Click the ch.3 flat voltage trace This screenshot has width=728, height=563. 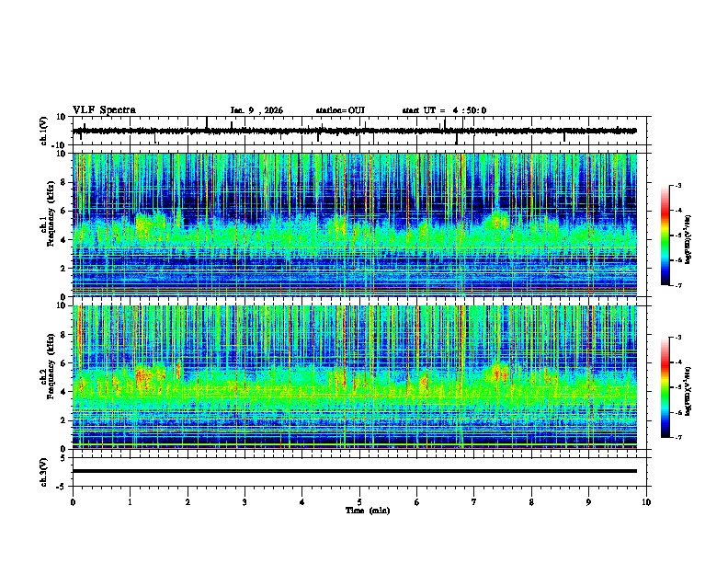pos(355,471)
